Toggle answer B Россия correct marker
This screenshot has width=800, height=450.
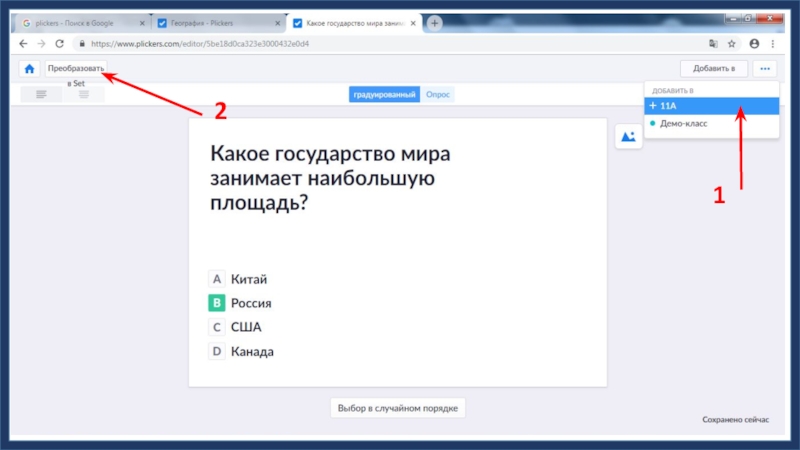tap(216, 303)
